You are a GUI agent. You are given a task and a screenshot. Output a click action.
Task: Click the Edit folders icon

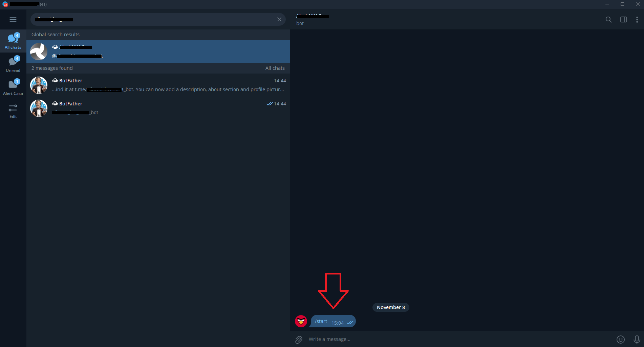13,111
